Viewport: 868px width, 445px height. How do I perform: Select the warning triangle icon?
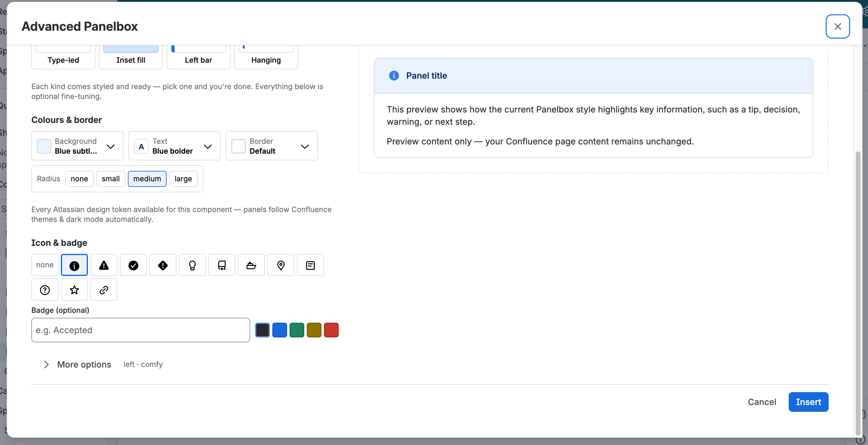104,265
